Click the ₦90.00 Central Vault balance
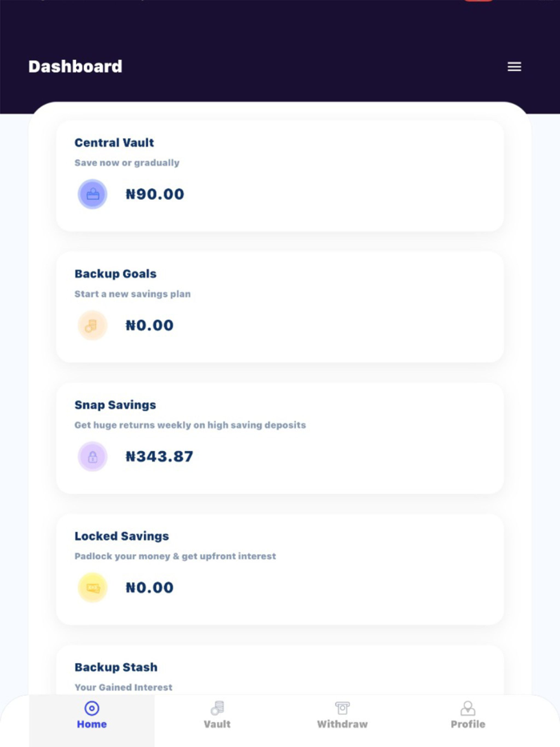 tap(155, 194)
